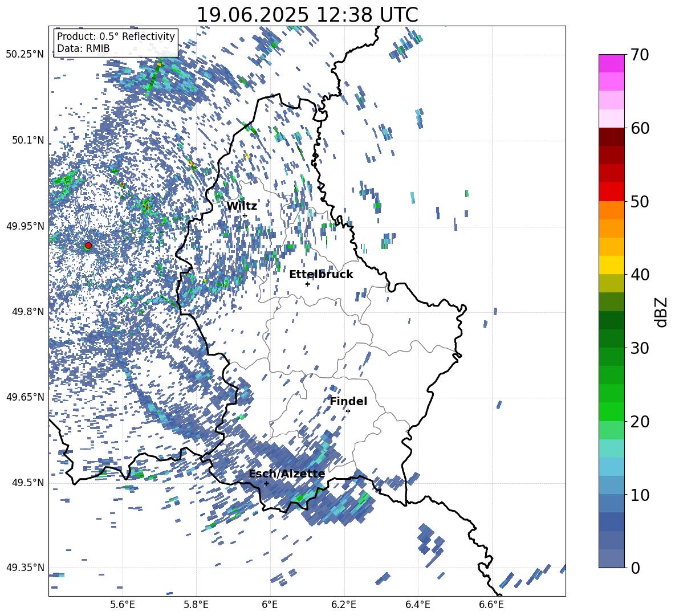Click the 49.35°N latitude label
Image resolution: width=675 pixels, height=616 pixels.
pos(25,568)
